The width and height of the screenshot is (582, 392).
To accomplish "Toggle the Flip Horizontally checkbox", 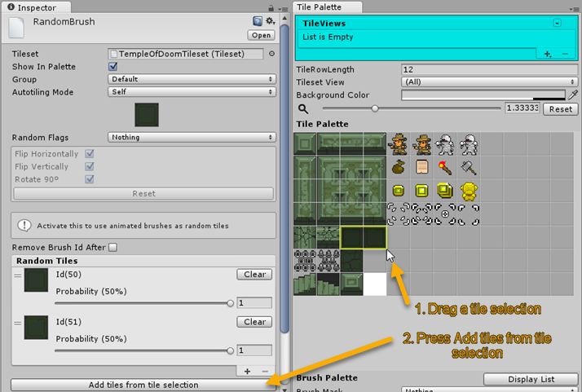I will (90, 154).
